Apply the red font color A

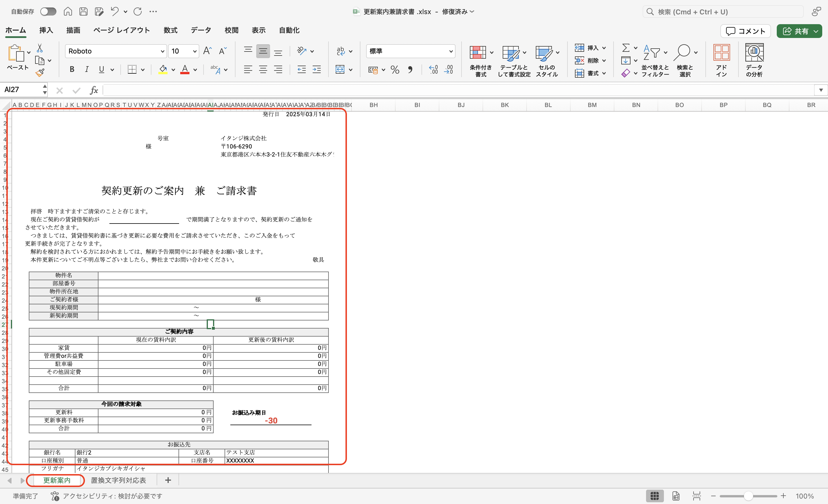[185, 70]
